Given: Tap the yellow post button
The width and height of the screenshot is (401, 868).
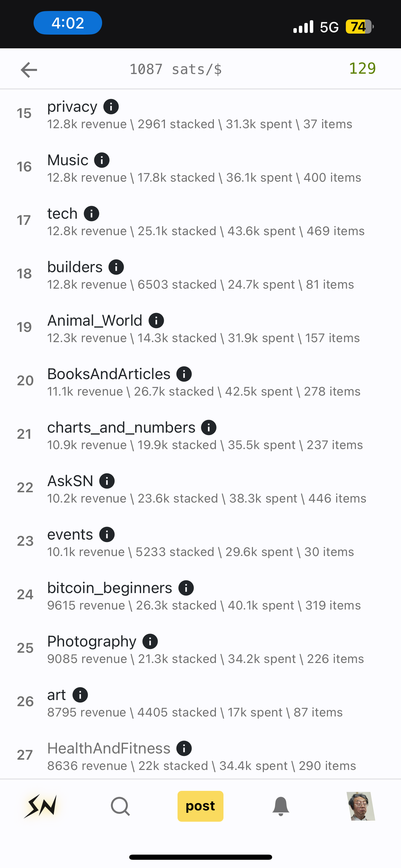Looking at the screenshot, I should tap(200, 806).
